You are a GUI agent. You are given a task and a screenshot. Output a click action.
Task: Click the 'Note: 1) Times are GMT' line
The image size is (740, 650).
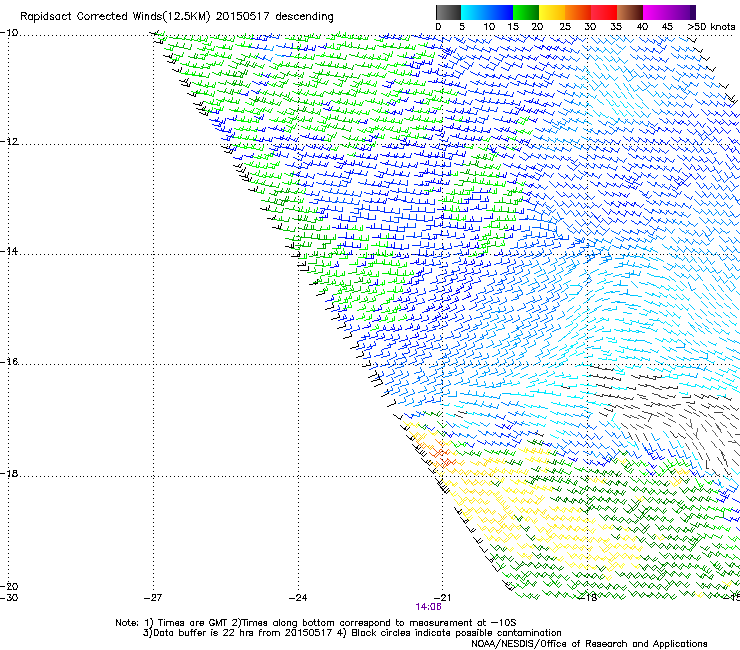pyautogui.click(x=316, y=623)
